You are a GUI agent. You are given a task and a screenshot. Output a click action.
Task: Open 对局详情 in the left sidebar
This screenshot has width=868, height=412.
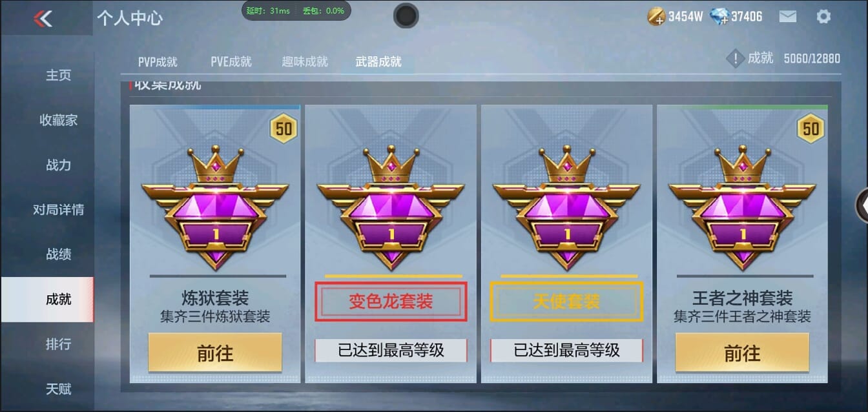tap(58, 209)
